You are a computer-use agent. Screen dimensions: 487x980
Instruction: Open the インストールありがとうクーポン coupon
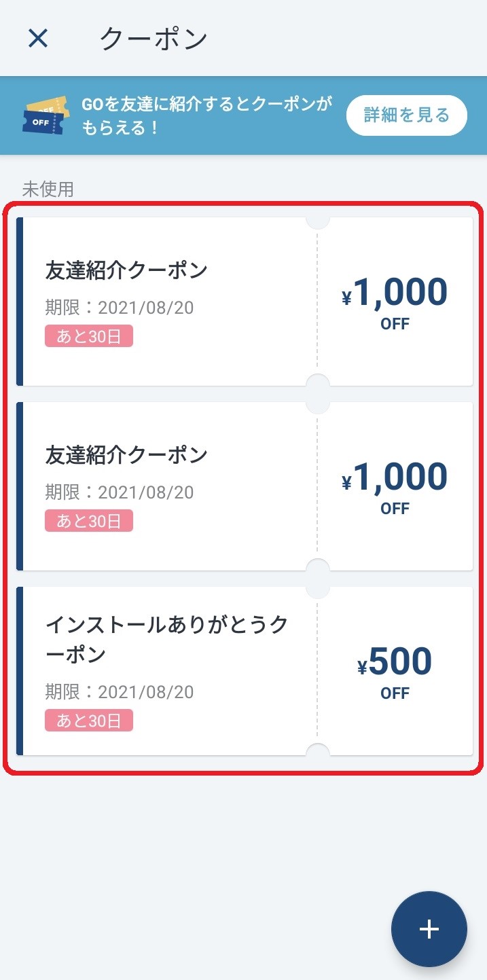point(166,639)
